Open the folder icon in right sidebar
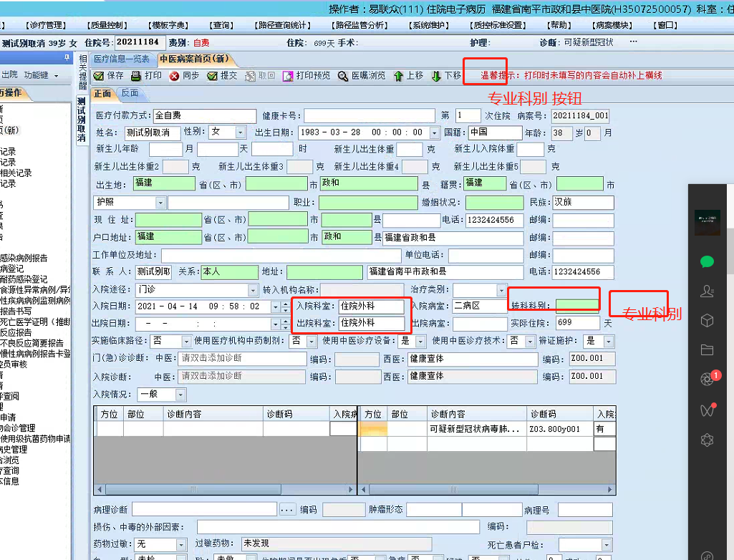 tap(707, 349)
